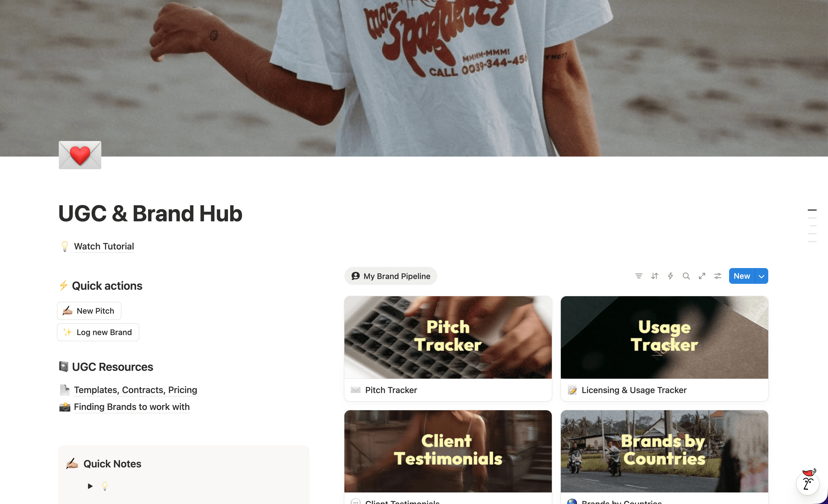Open the Pitch Tracker gallery card
Viewport: 828px width, 504px height.
pos(448,349)
